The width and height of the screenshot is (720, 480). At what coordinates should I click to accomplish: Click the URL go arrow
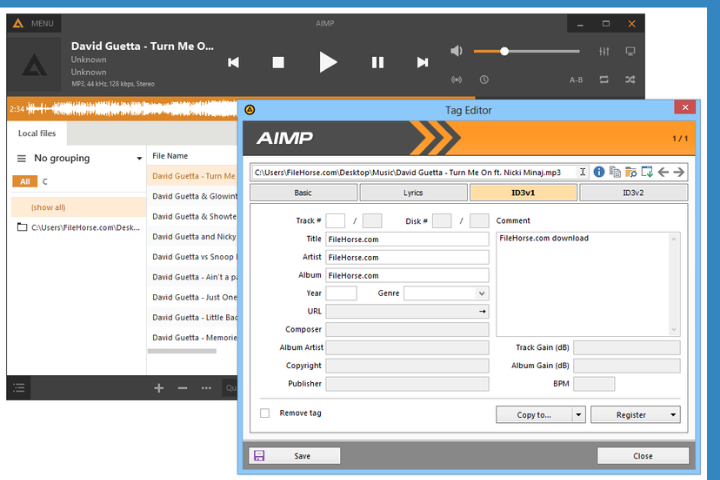[482, 311]
